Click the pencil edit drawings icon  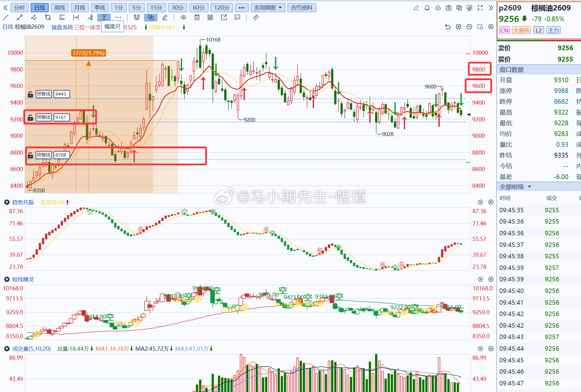165,18
